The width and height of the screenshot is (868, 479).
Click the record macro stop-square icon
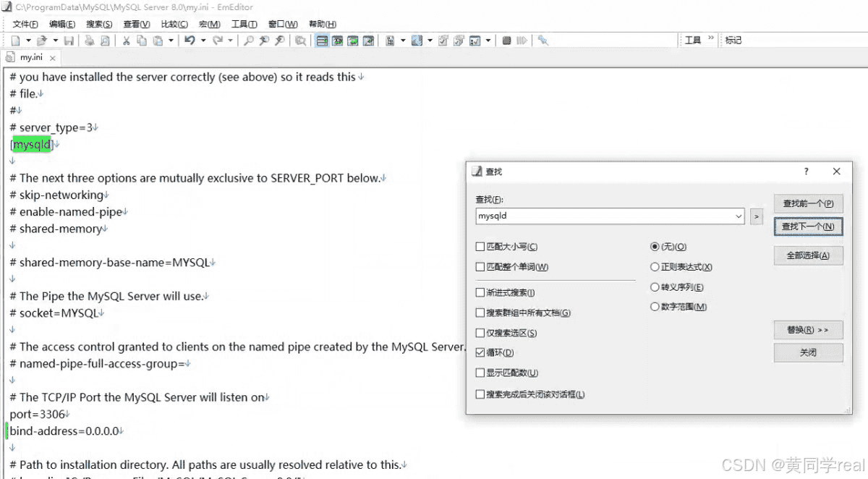507,41
